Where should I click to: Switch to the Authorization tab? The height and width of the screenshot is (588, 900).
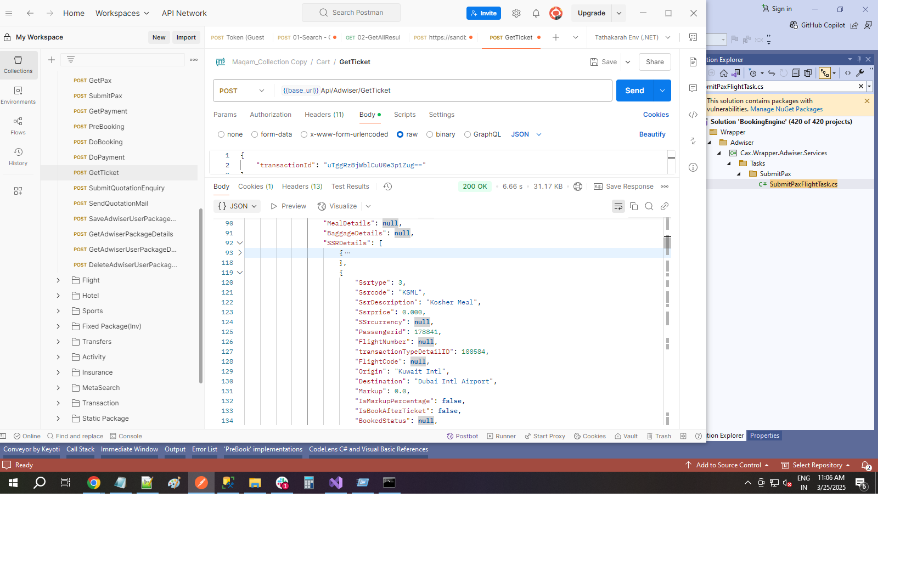271,115
